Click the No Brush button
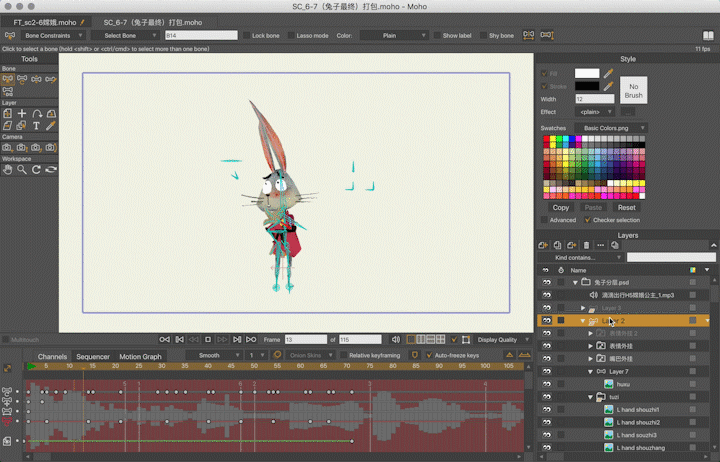 click(633, 90)
